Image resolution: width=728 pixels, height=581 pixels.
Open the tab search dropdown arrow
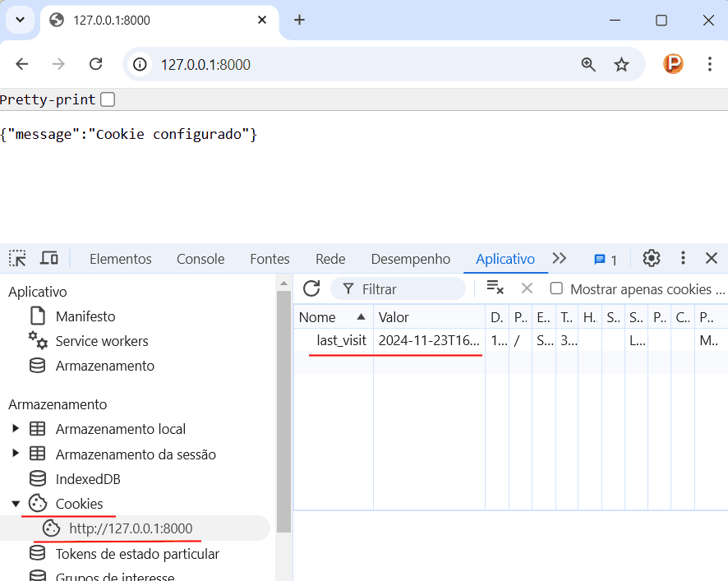click(20, 20)
